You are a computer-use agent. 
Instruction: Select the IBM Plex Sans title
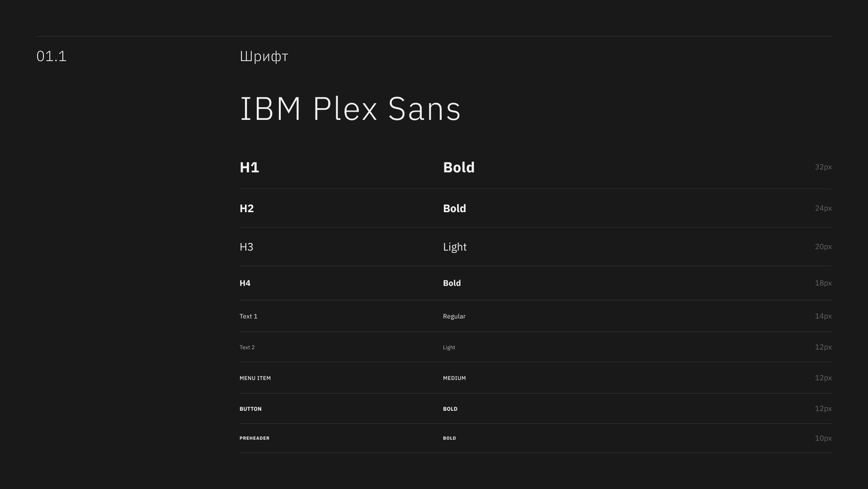pos(350,109)
